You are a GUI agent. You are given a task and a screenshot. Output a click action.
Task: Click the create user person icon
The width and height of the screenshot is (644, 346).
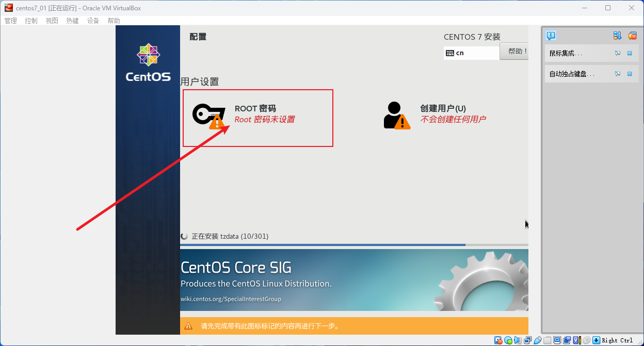[396, 115]
